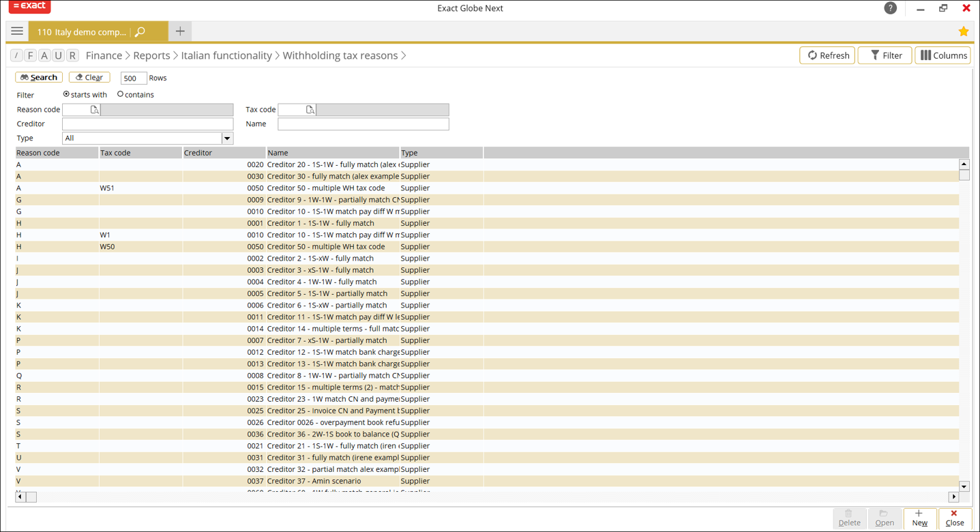The width and height of the screenshot is (980, 532).
Task: Go to Withholding tax reasons breadcrumb
Action: point(340,56)
